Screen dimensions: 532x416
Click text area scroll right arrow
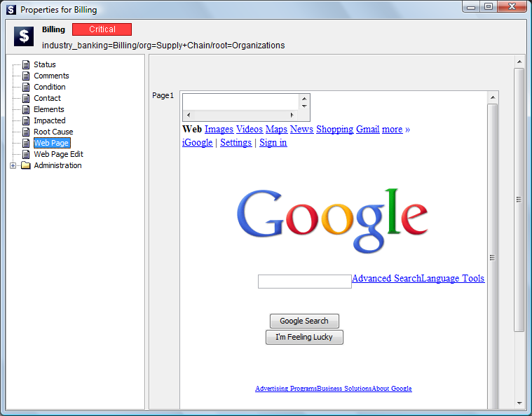click(292, 115)
